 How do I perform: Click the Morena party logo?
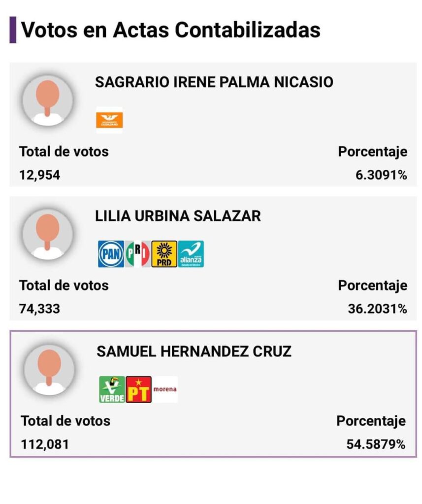coord(164,389)
